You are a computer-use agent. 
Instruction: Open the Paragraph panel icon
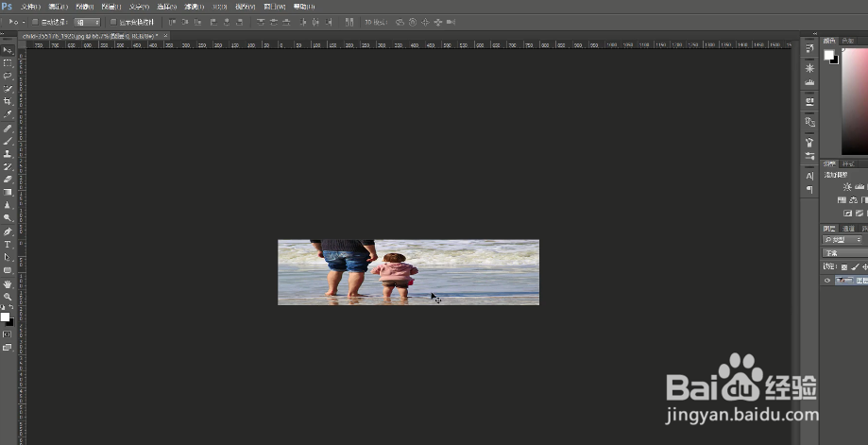click(809, 190)
